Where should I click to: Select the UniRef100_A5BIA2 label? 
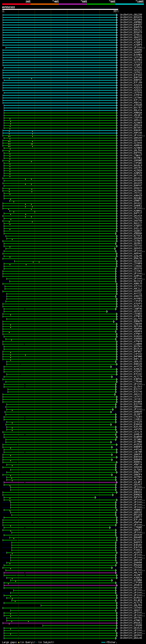pos(131,103)
